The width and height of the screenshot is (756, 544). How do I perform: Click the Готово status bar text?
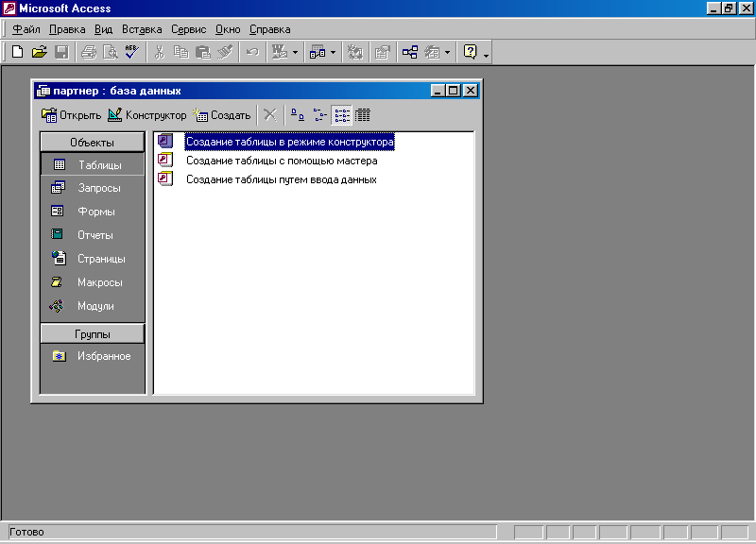[x=26, y=532]
